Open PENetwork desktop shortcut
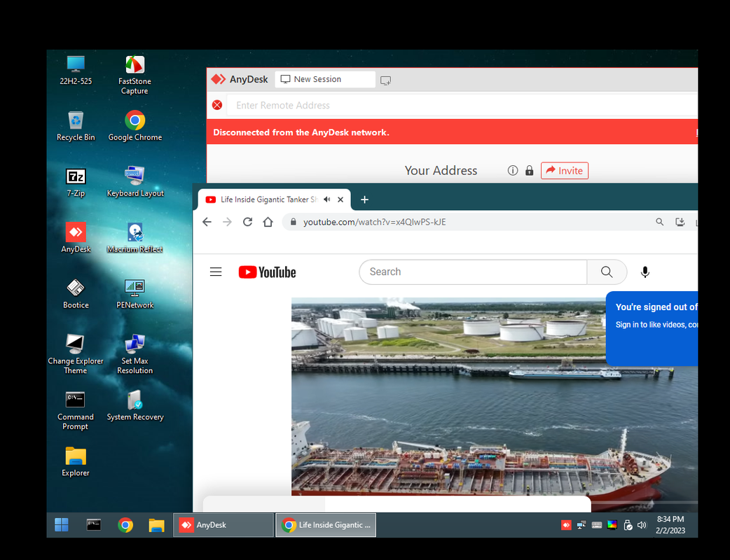730x560 pixels. 135,294
